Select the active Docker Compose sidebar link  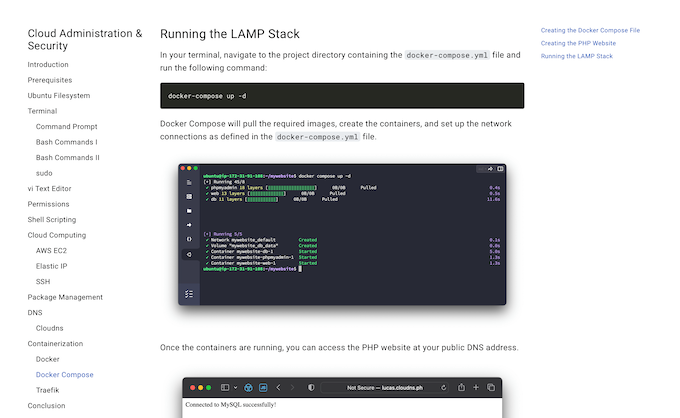click(x=65, y=375)
